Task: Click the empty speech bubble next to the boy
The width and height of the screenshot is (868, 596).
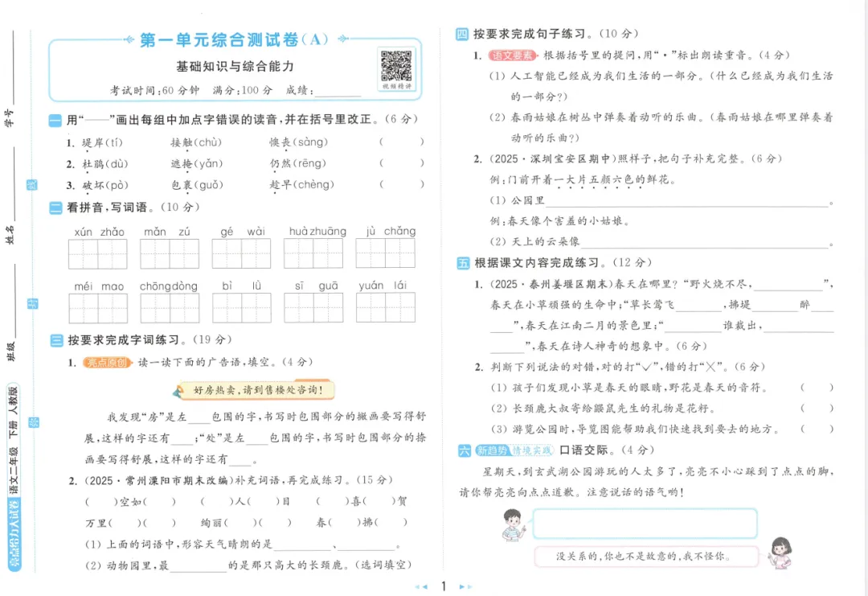Action: [x=645, y=524]
